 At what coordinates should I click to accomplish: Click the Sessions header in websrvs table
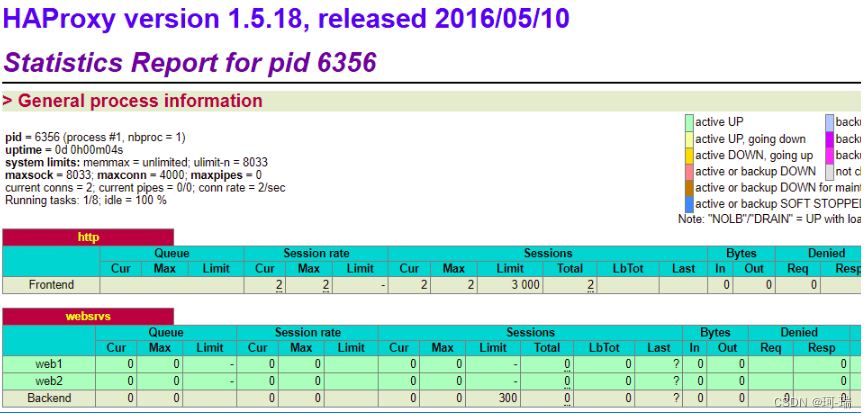tap(530, 333)
